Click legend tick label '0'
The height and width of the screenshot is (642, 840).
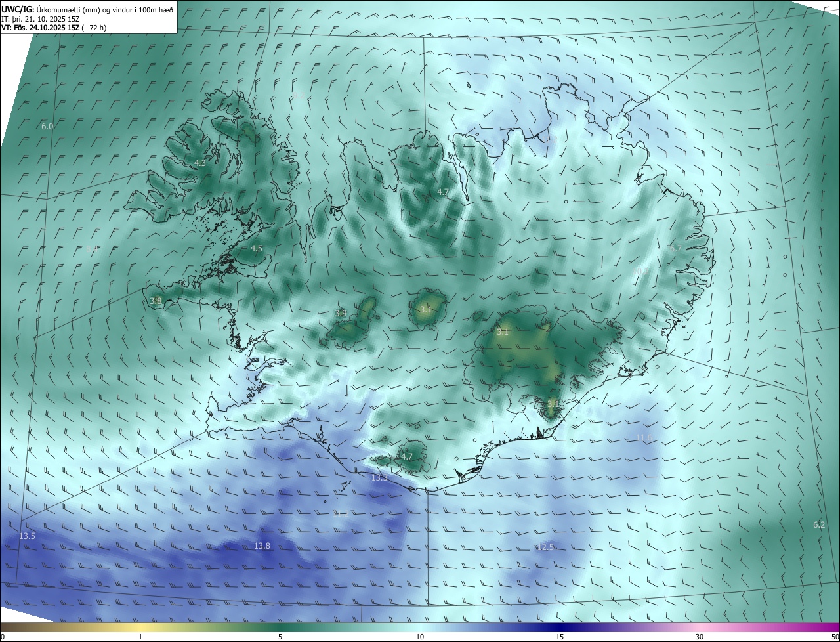pos(3,637)
